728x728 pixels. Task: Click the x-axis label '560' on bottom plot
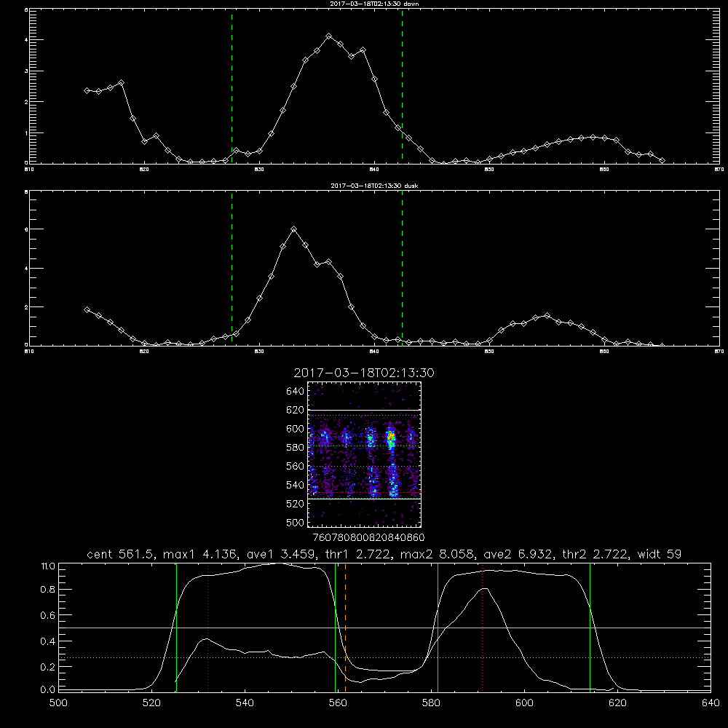338,703
